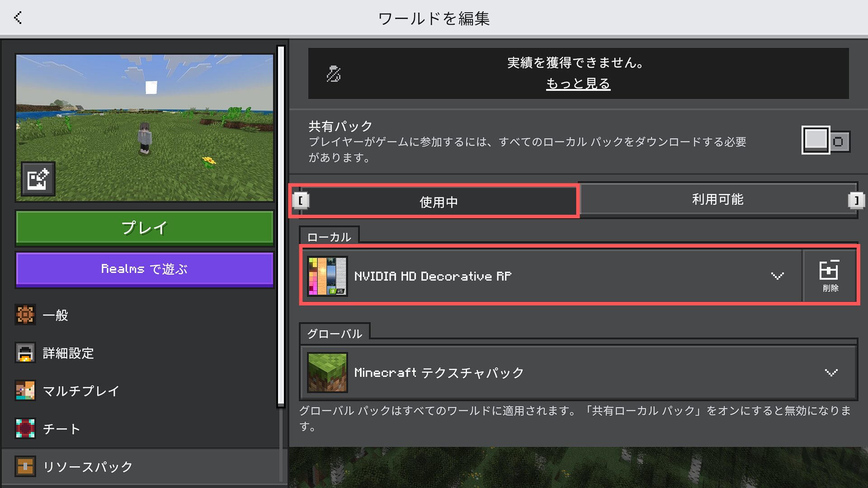This screenshot has height=488, width=868.
Task: Click the achievements-disabled trophy icon
Action: (334, 74)
